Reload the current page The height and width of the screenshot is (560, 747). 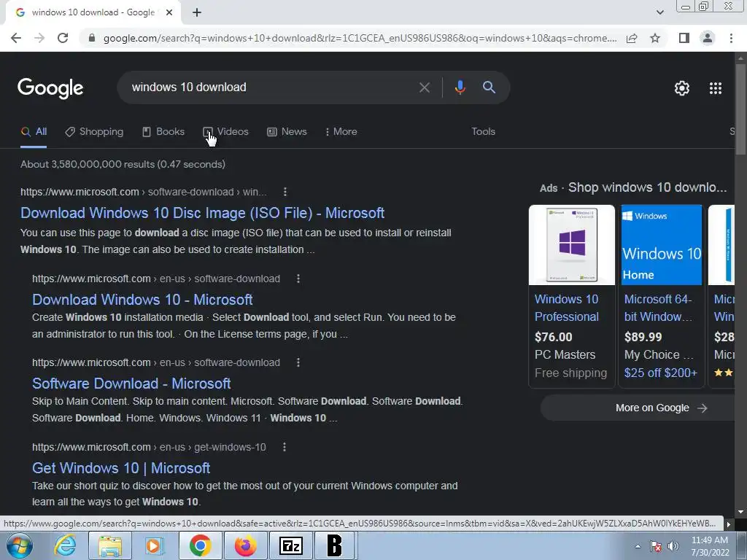[x=63, y=38]
